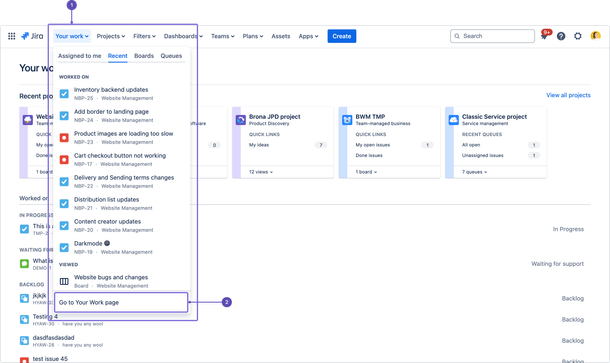Open the Your work dropdown
610x363 pixels.
click(x=72, y=36)
